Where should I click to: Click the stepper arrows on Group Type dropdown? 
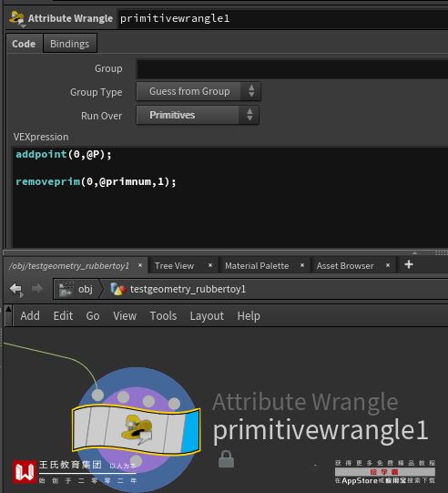point(251,91)
